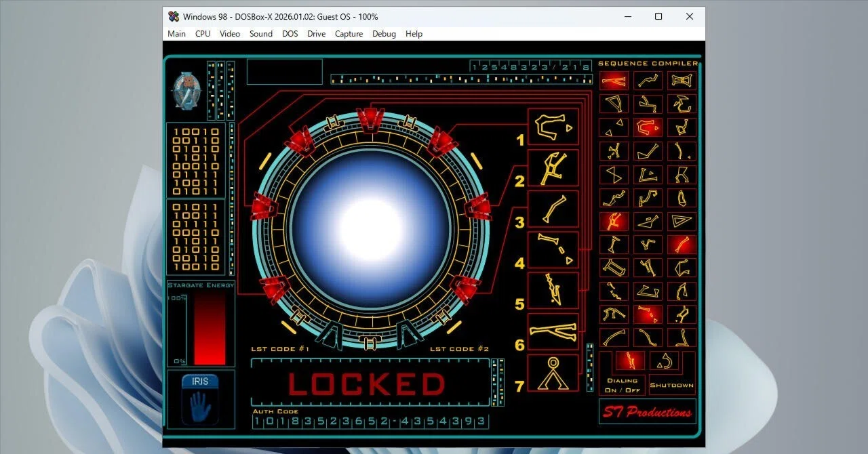The height and width of the screenshot is (454, 868).
Task: Click the Auth Code digits field
Action: (x=370, y=421)
